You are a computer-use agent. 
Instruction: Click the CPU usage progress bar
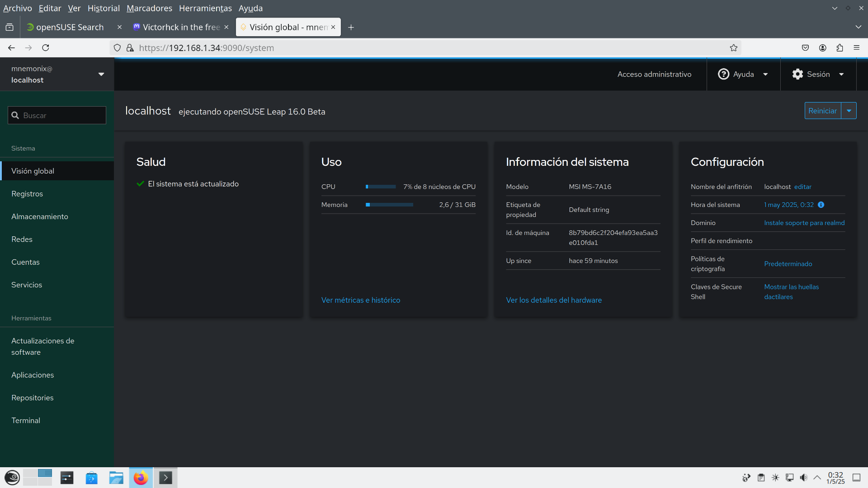381,187
